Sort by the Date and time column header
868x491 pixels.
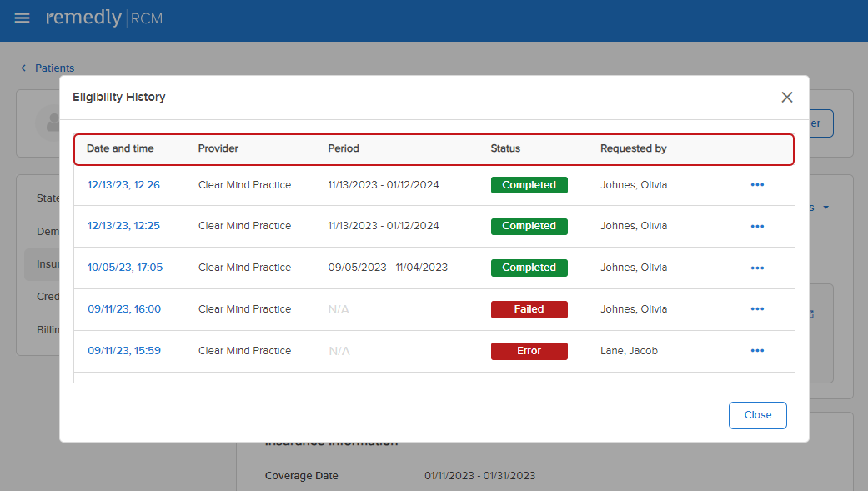coord(120,148)
